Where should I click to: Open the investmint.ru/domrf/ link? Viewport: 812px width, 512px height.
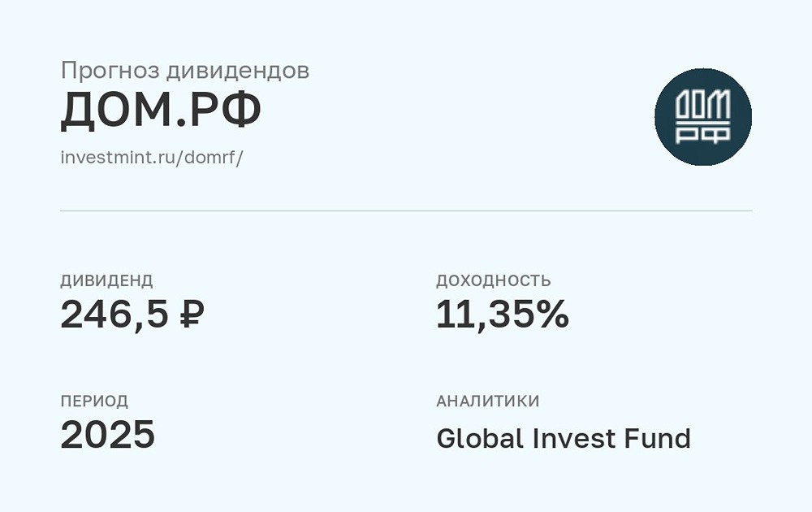point(152,157)
